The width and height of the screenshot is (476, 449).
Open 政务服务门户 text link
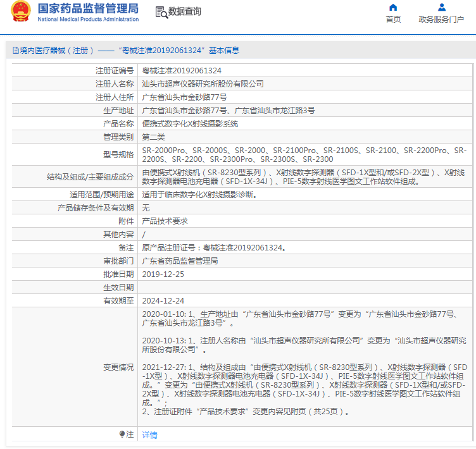pos(441,20)
